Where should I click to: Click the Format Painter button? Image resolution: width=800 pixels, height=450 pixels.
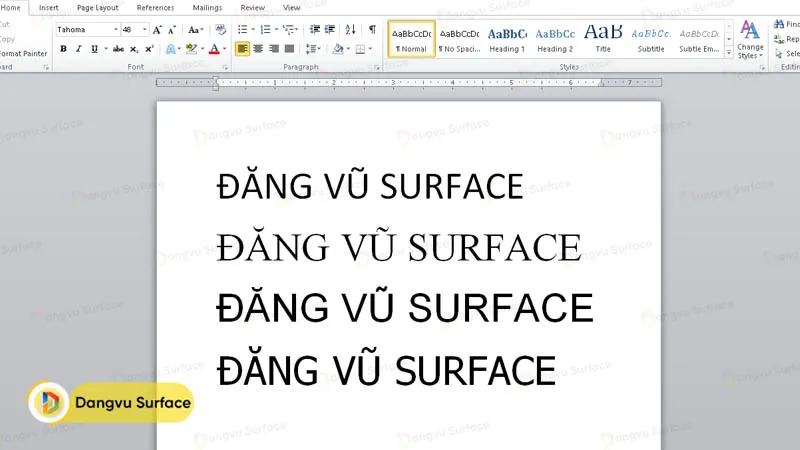22,52
